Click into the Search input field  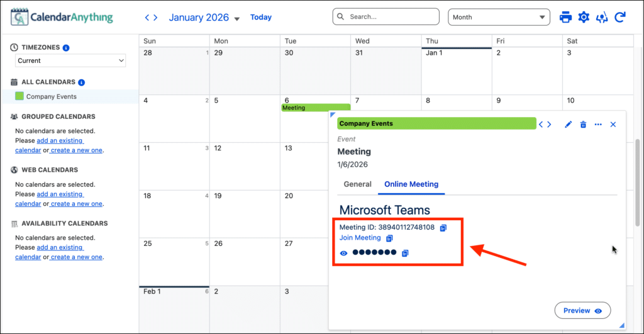tap(390, 17)
